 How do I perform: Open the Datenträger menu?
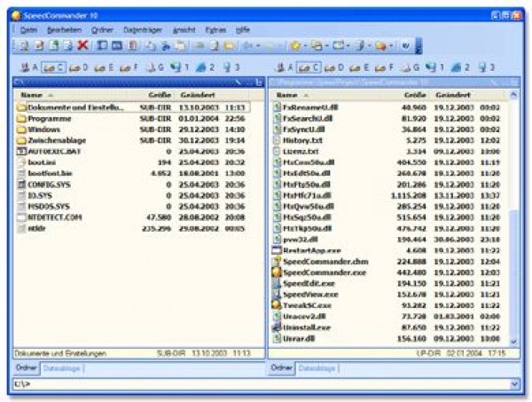(143, 30)
